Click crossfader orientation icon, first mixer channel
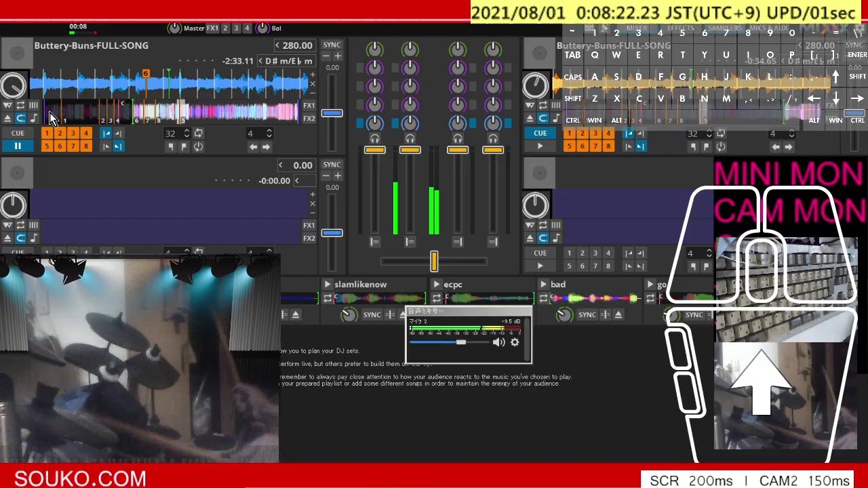This screenshot has height=488, width=868. (374, 241)
